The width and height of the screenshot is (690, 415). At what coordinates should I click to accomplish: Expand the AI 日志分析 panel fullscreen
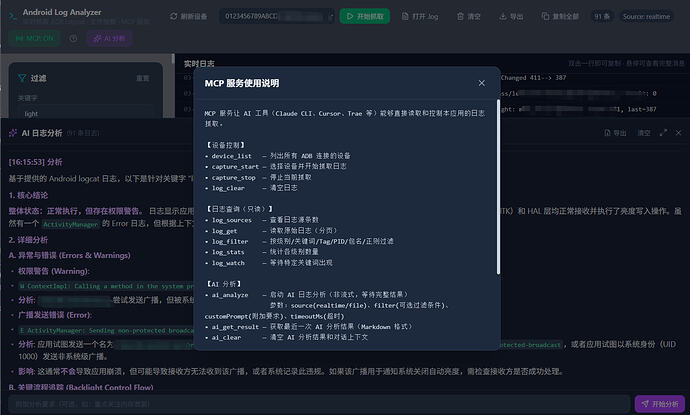[x=663, y=132]
